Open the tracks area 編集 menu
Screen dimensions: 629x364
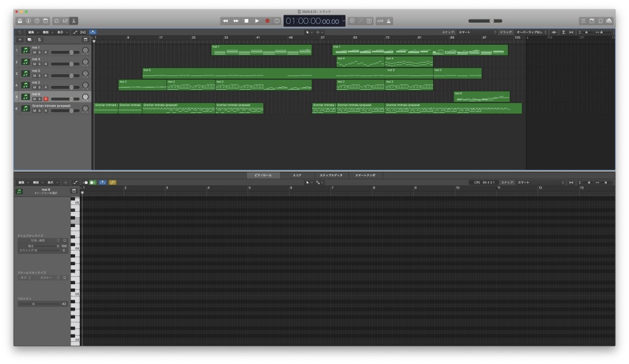[31, 31]
